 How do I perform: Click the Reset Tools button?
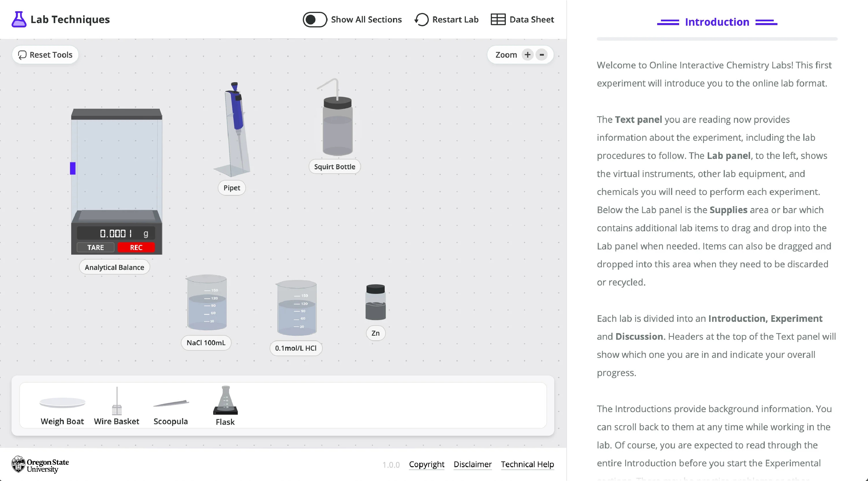tap(45, 55)
